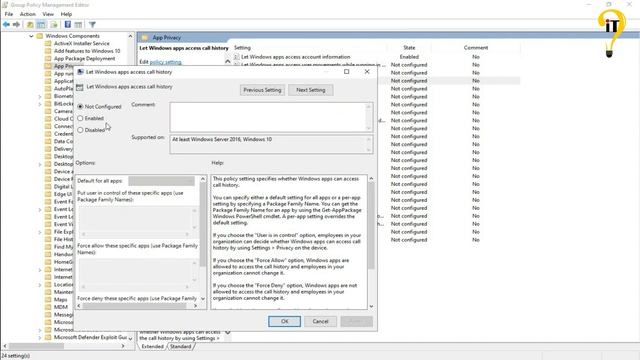Click the 'Enabled' state cell in list
640x360 pixels.
409,57
